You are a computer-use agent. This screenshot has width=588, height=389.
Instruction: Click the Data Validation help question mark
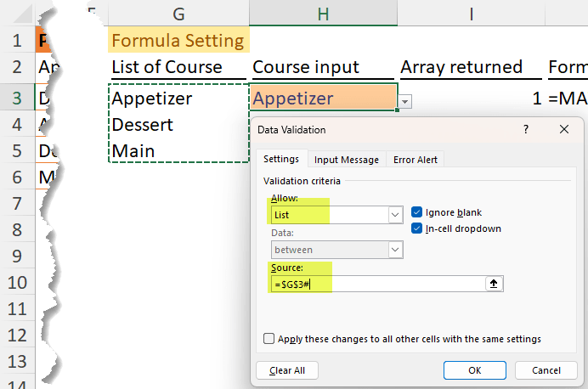[x=526, y=130]
